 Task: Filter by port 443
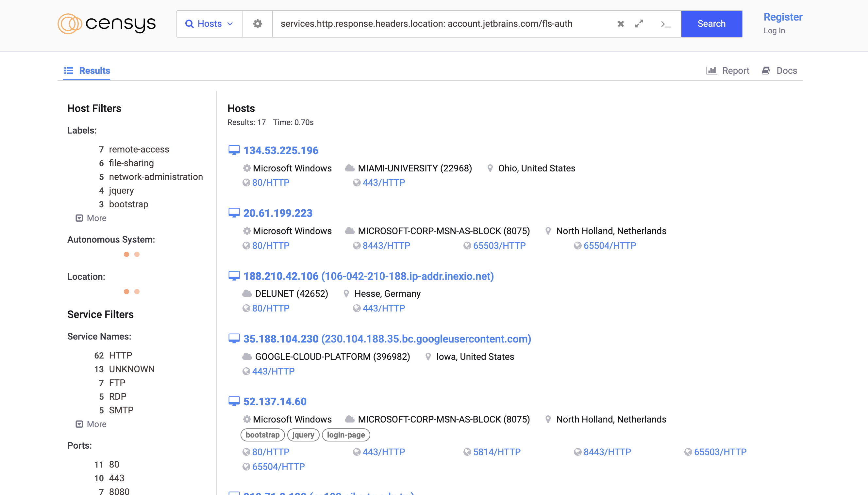coord(116,478)
